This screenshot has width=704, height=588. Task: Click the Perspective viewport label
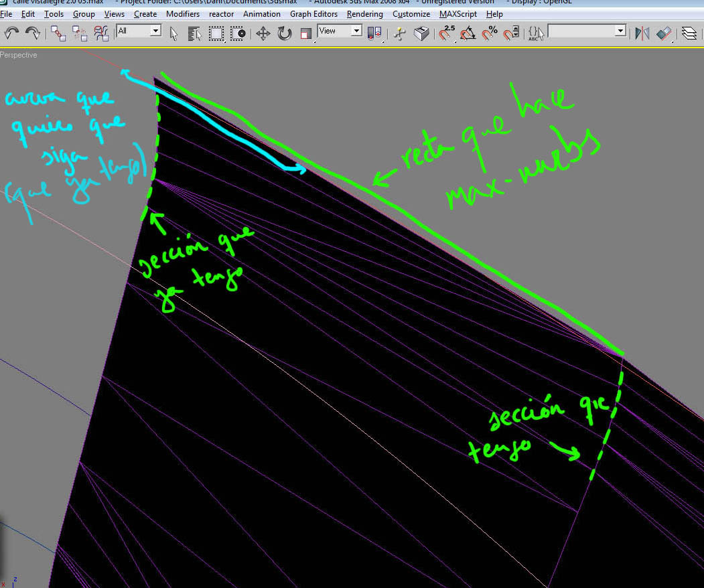click(18, 55)
